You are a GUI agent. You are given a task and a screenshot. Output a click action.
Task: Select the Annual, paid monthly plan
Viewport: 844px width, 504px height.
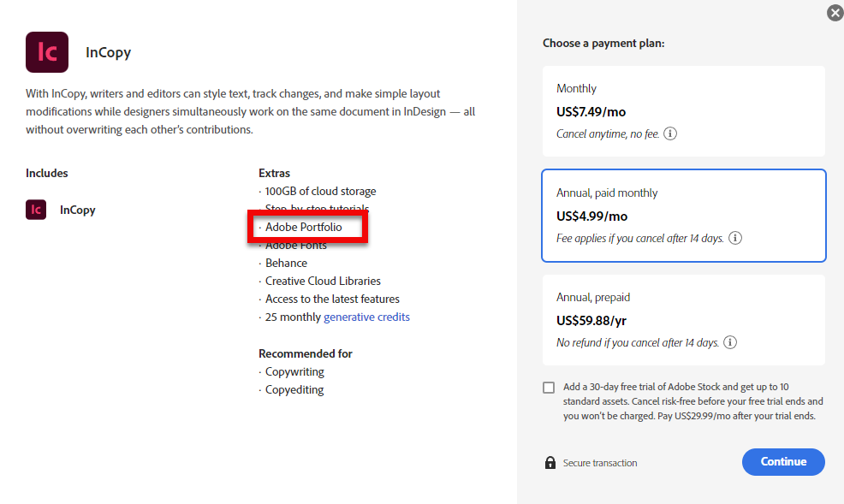coord(683,216)
